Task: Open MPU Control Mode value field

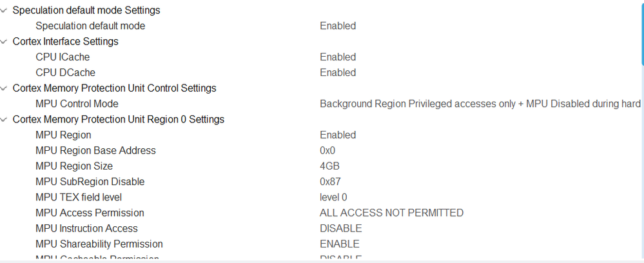Action: point(480,104)
